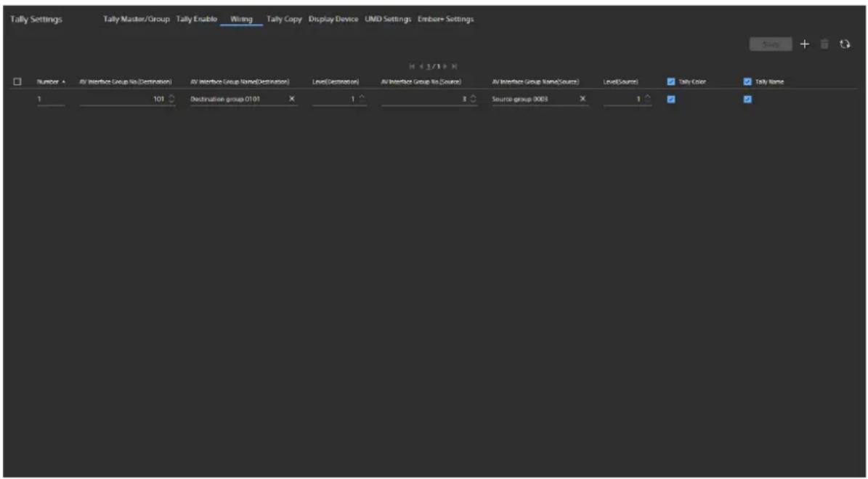Go to previous page of wiring list
868x479 pixels.
click(x=421, y=66)
